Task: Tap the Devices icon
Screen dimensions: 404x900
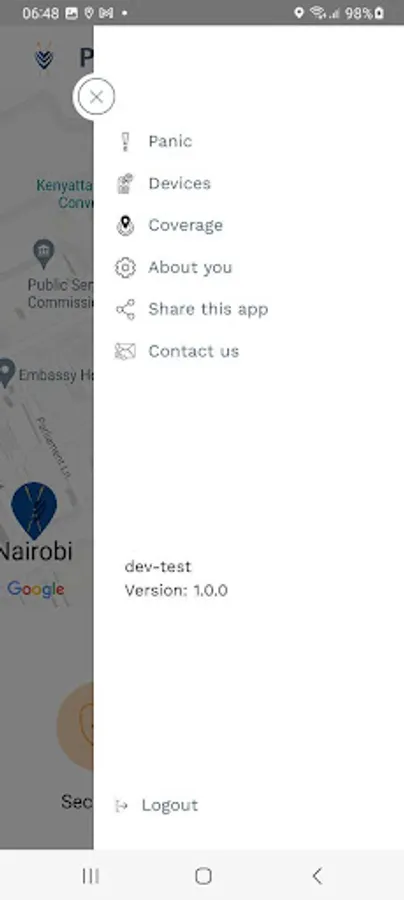Action: (x=125, y=184)
